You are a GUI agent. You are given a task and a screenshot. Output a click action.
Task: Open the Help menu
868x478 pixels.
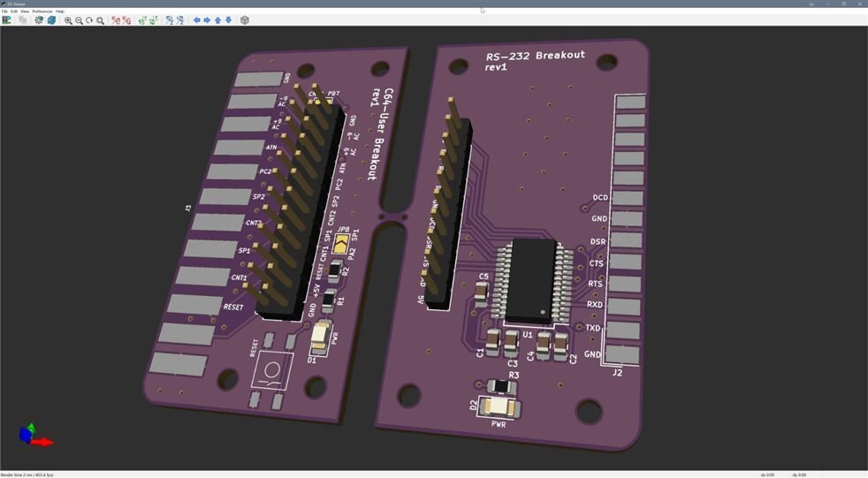60,11
